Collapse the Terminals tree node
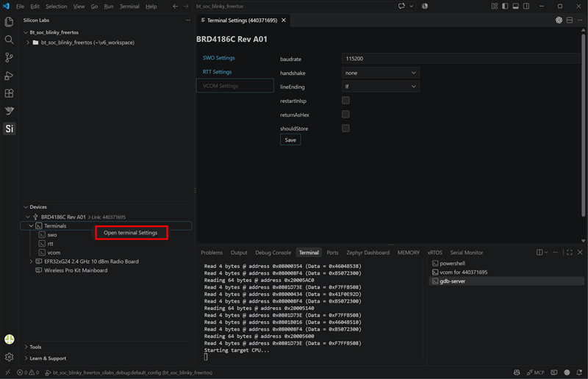Image resolution: width=588 pixels, height=379 pixels. click(x=31, y=225)
